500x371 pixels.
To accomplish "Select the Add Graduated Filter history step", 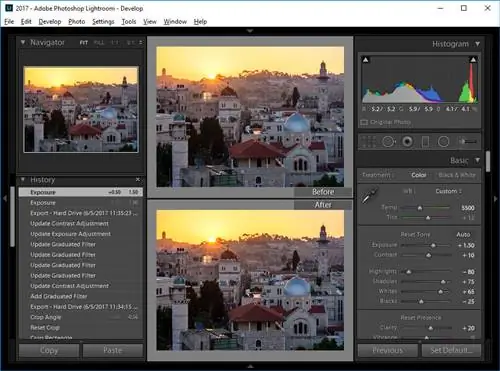I will [x=81, y=296].
